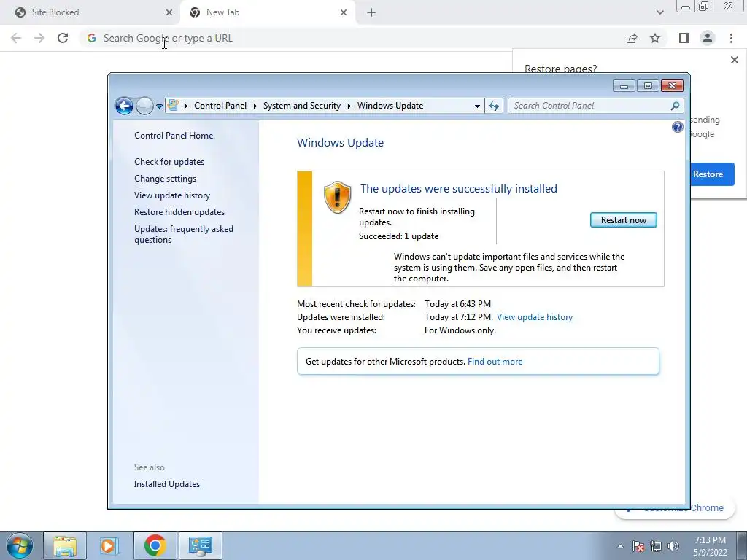Go to Control Panel Home
Image resolution: width=747 pixels, height=560 pixels.
[x=174, y=135]
